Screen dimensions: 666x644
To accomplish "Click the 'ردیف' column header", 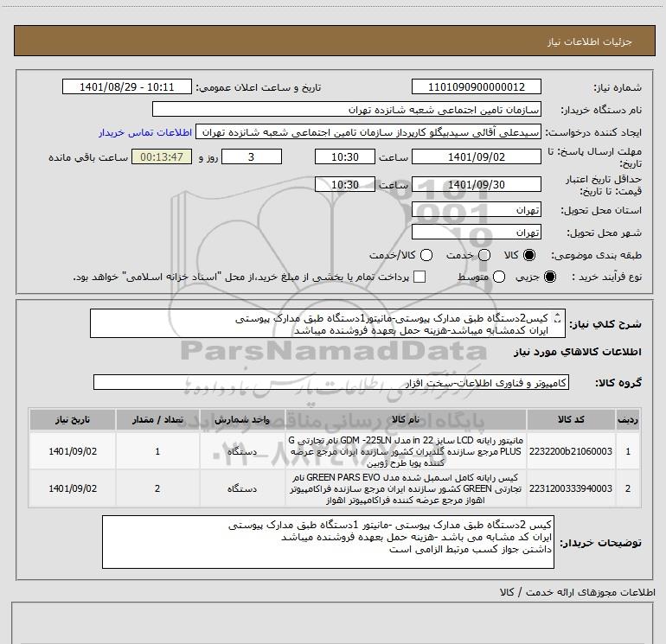I will [628, 419].
